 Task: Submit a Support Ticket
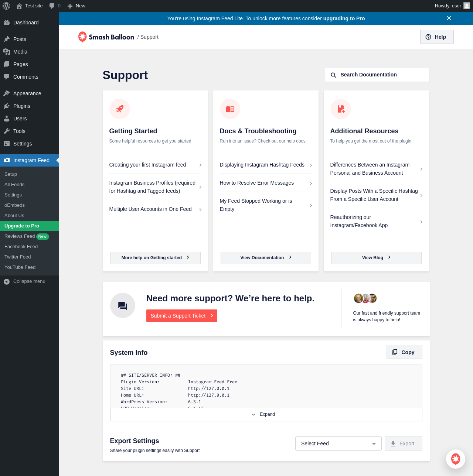point(182,316)
